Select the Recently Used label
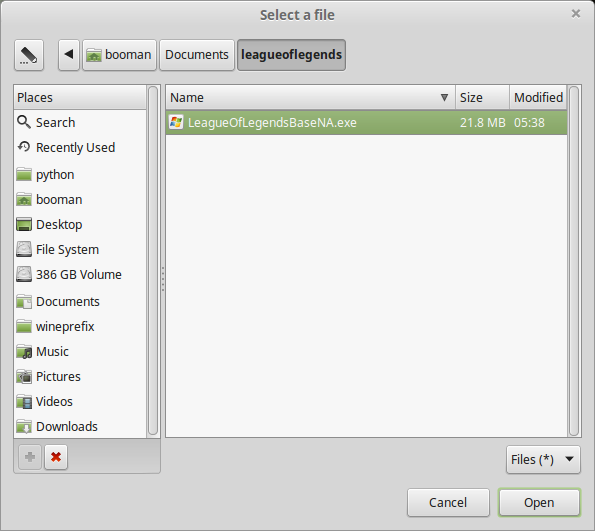Viewport: 595px width, 531px height. [x=76, y=147]
